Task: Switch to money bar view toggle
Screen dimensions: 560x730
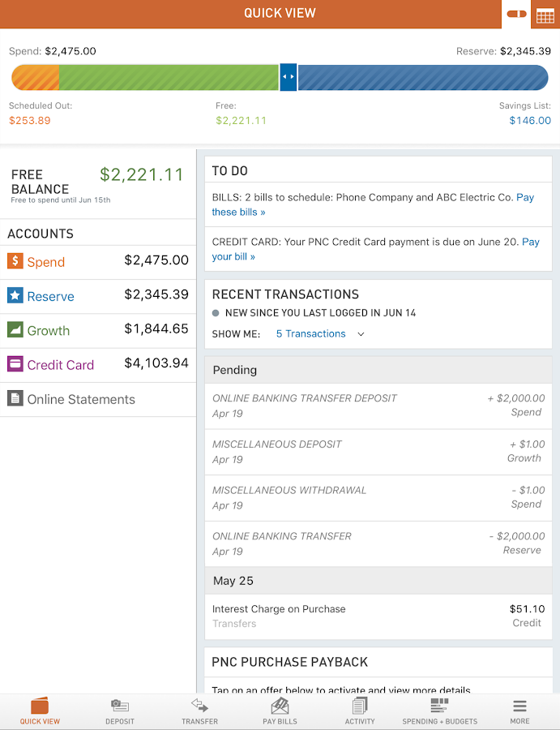Action: click(x=516, y=14)
